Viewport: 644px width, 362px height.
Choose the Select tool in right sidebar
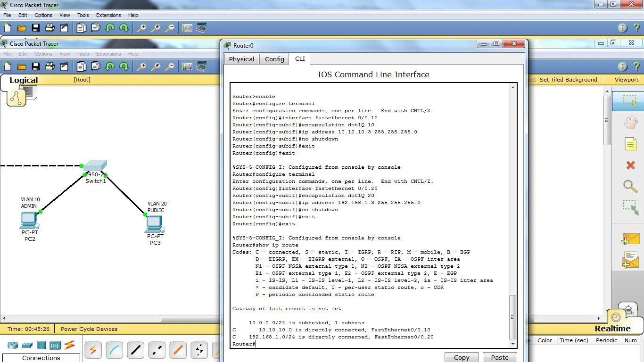(x=630, y=101)
